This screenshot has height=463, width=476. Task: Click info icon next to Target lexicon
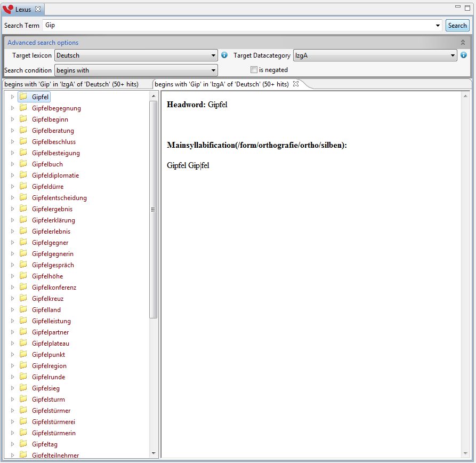click(224, 55)
